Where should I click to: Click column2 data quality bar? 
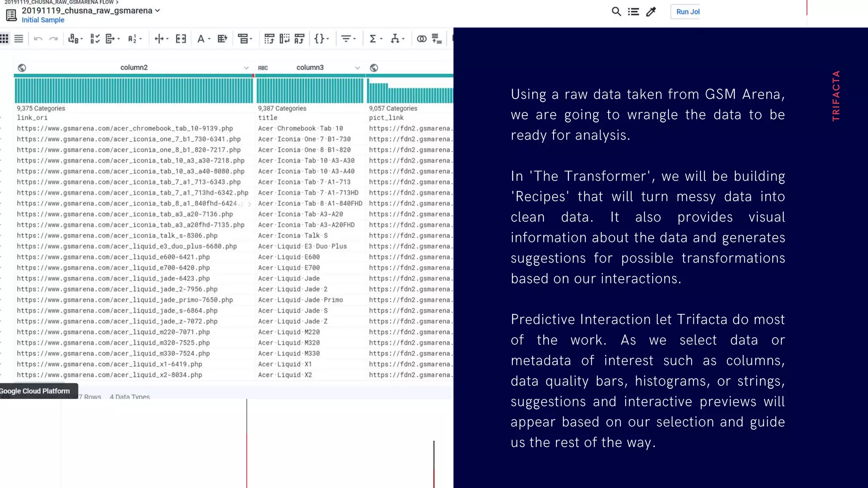(134, 76)
